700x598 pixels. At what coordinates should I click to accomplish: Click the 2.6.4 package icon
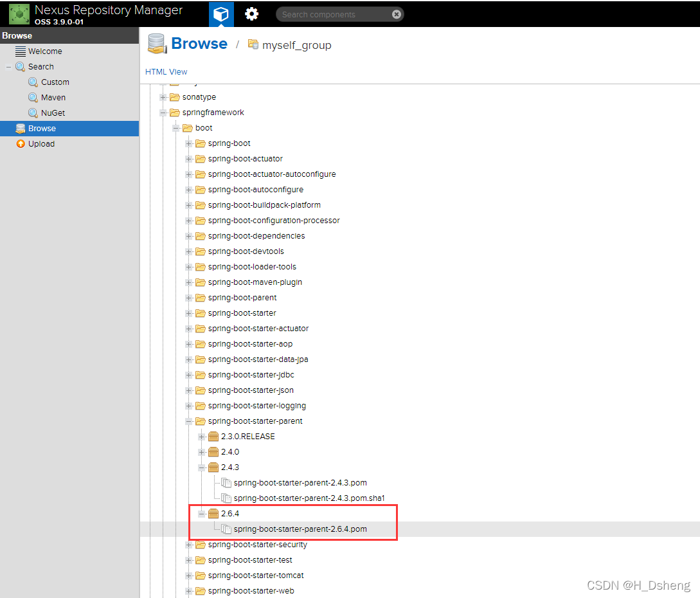pos(213,514)
